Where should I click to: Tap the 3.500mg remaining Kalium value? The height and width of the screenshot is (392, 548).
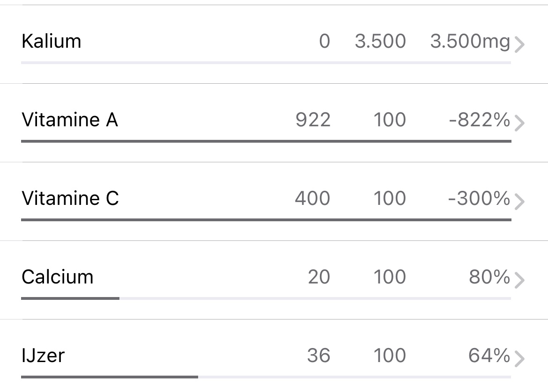(x=470, y=41)
